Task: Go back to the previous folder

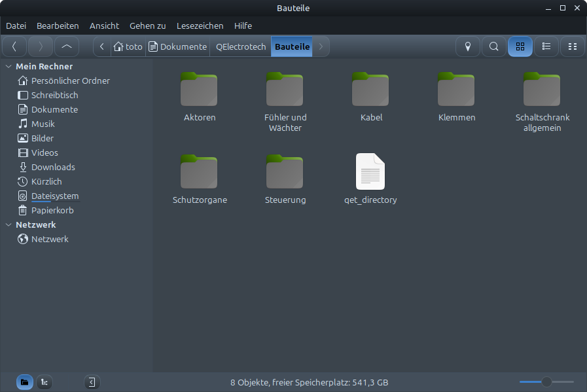Action: click(14, 46)
